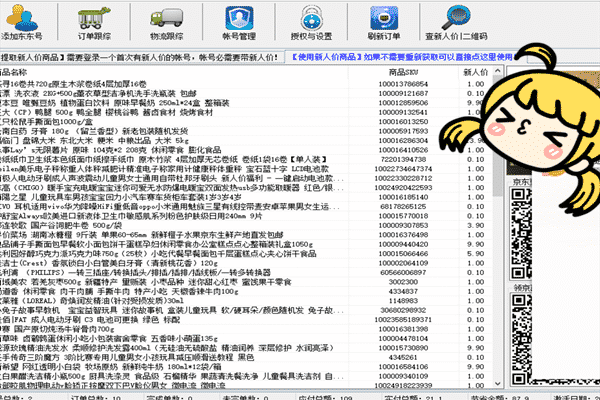Select the (PHILIPS) 一转三插座 row
600x400 pixels.
click(245, 273)
